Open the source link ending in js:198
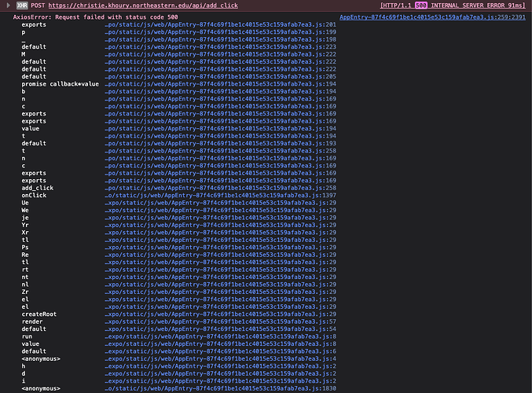This screenshot has height=393, width=532. tap(221, 39)
